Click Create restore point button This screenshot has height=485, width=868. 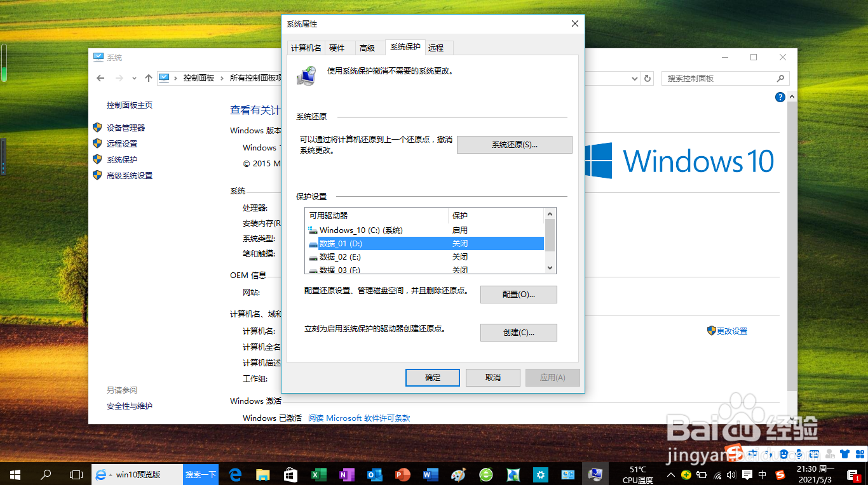519,333
